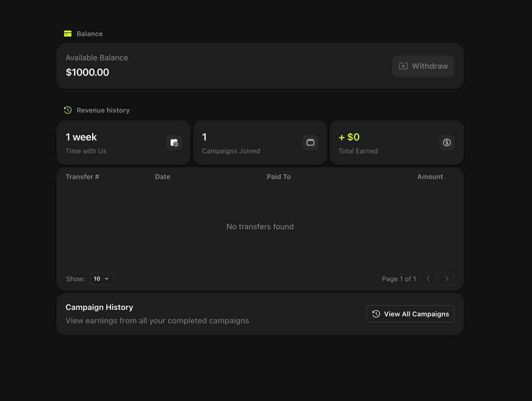Go to the next page of transfers
The height and width of the screenshot is (401, 532).
pyautogui.click(x=446, y=279)
